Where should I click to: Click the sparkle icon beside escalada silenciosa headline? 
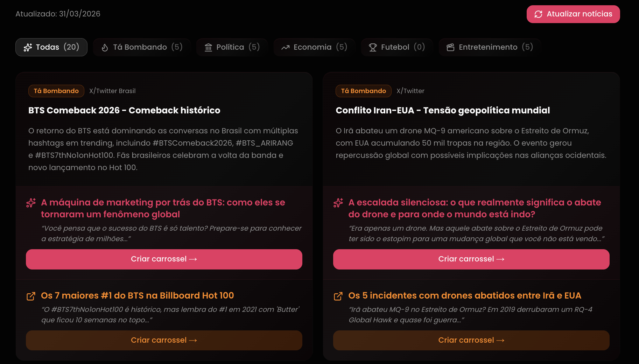(x=338, y=203)
